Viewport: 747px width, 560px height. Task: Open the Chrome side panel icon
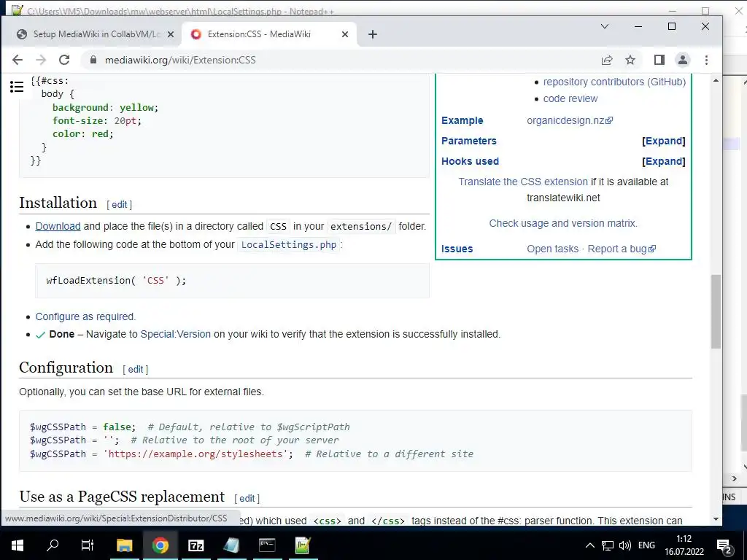[659, 60]
